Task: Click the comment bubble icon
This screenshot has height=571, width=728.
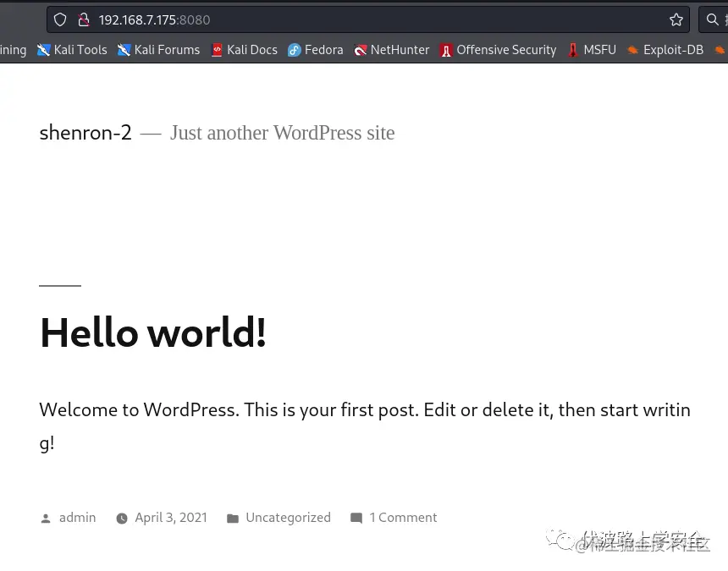Action: [356, 518]
